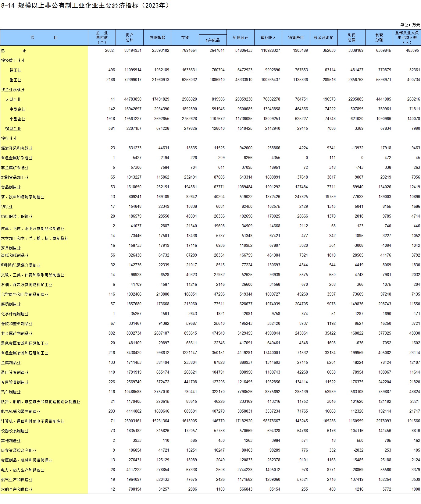Viewport: 421px width, 504px height.
Task: Select the 税金及附加 column header
Action: pos(323,37)
